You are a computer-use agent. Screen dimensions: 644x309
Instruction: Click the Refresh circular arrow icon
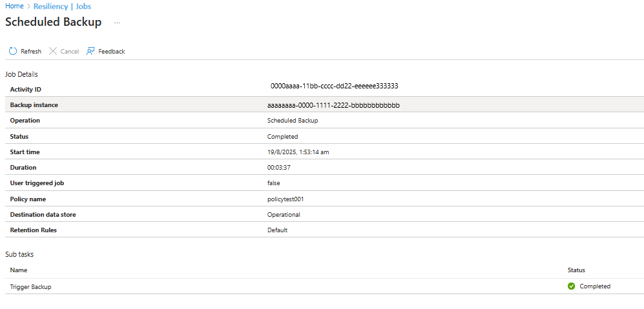click(x=13, y=52)
